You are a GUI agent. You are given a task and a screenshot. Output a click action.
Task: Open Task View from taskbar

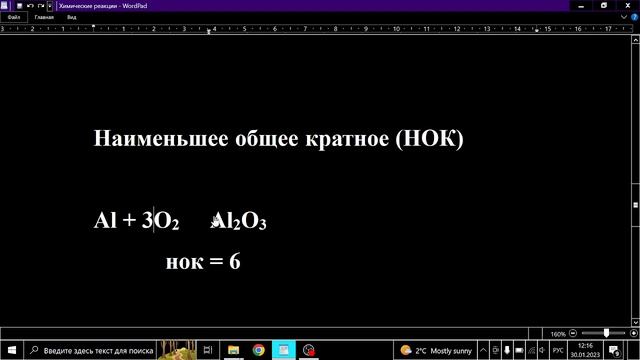[x=208, y=350]
